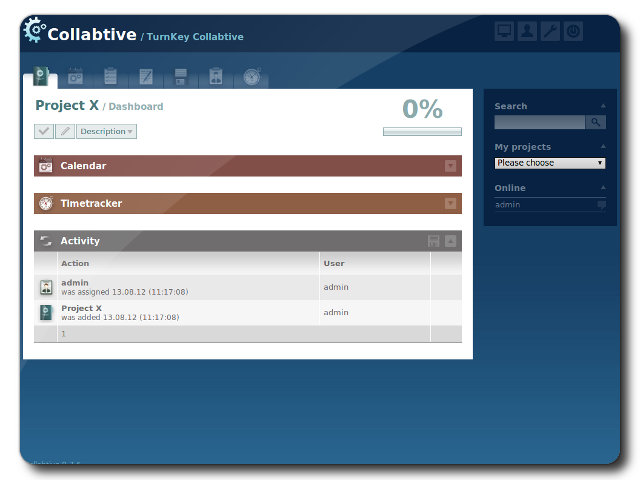Click the logout power icon
The width and height of the screenshot is (640, 480).
point(573,32)
